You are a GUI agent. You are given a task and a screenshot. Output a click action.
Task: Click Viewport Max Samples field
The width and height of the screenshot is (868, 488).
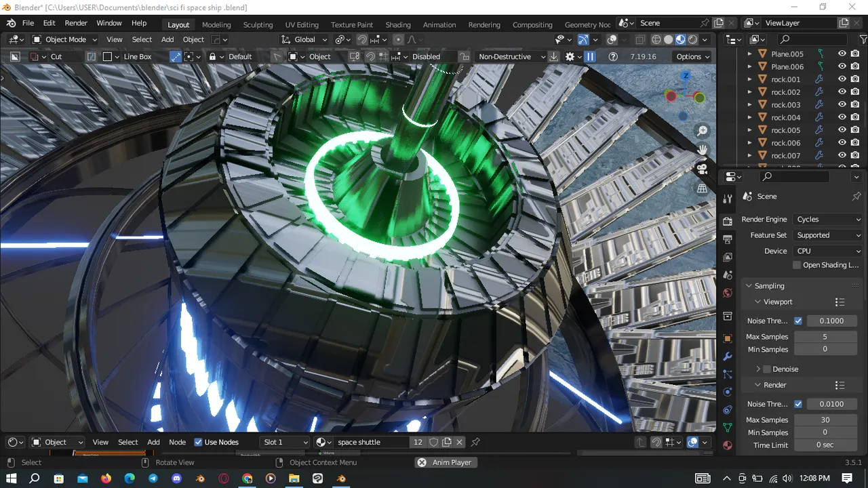click(x=825, y=337)
